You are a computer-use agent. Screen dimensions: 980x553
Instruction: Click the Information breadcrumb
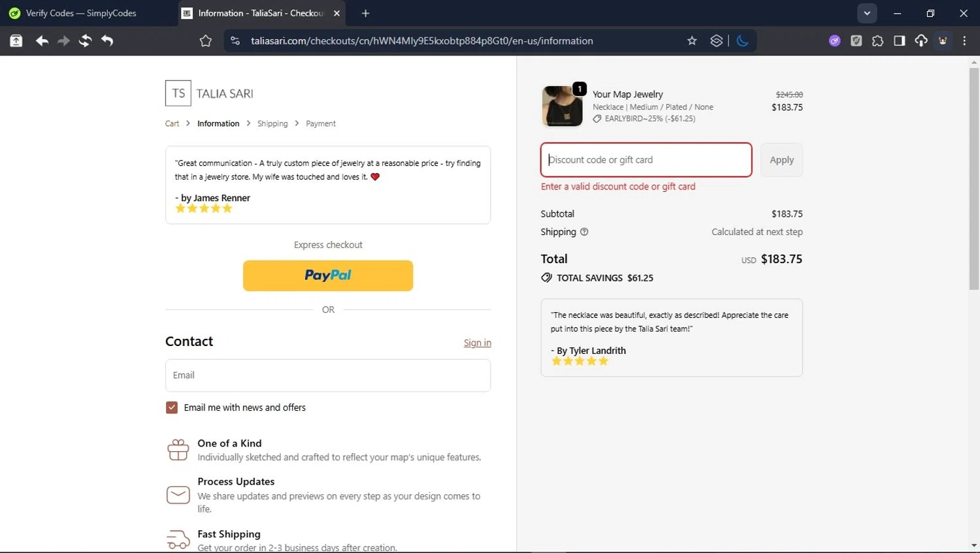pyautogui.click(x=218, y=123)
